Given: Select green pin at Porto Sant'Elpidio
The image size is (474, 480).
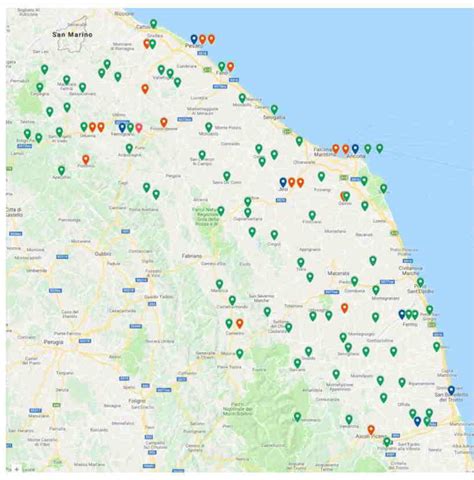Looking at the screenshot, I should coord(421,283).
